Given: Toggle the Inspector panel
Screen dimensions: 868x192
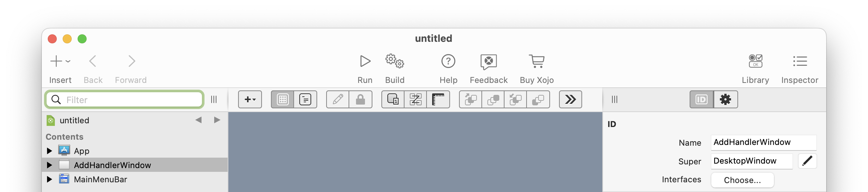Looking at the screenshot, I should coord(799,61).
